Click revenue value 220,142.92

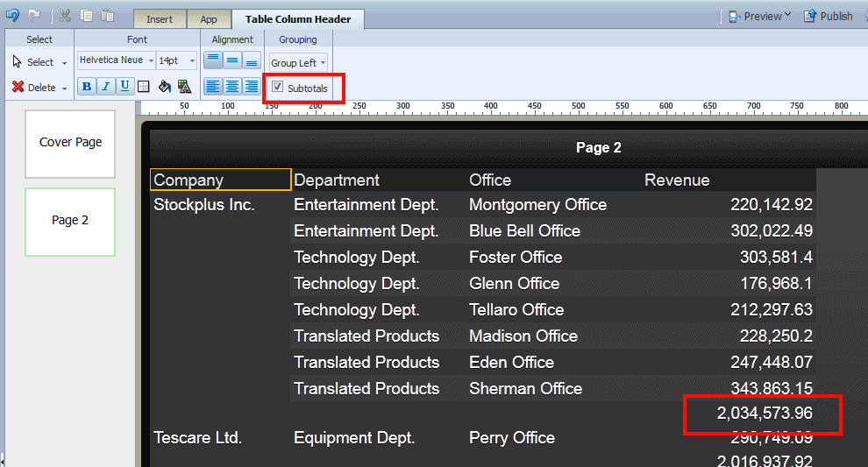pos(772,205)
